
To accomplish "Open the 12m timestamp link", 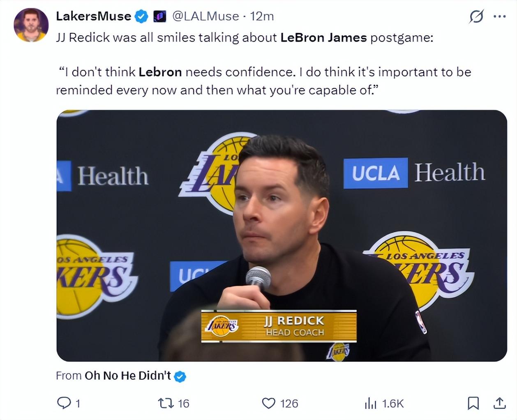I will (262, 16).
